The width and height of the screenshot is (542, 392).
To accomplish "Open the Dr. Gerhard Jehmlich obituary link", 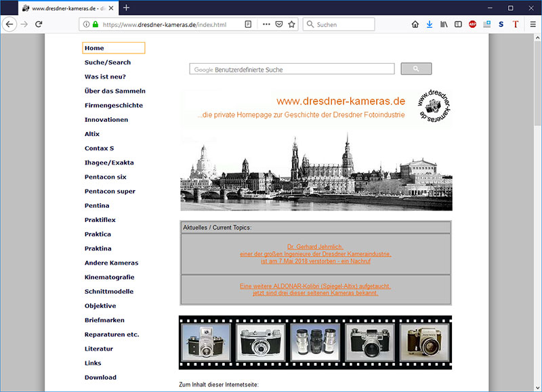I will pyautogui.click(x=315, y=254).
